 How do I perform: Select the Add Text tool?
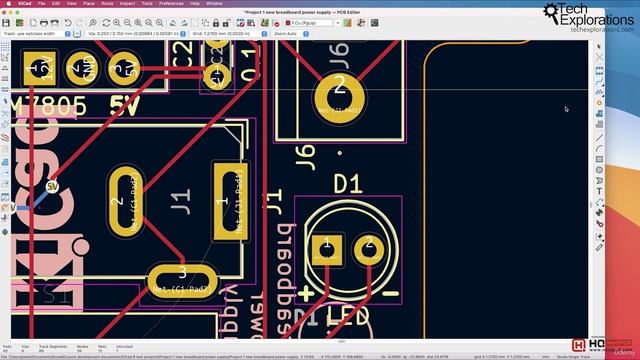tap(599, 191)
